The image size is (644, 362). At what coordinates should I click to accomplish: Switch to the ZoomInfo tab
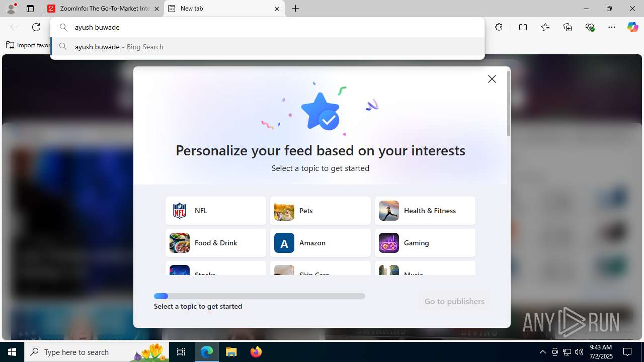pyautogui.click(x=104, y=9)
